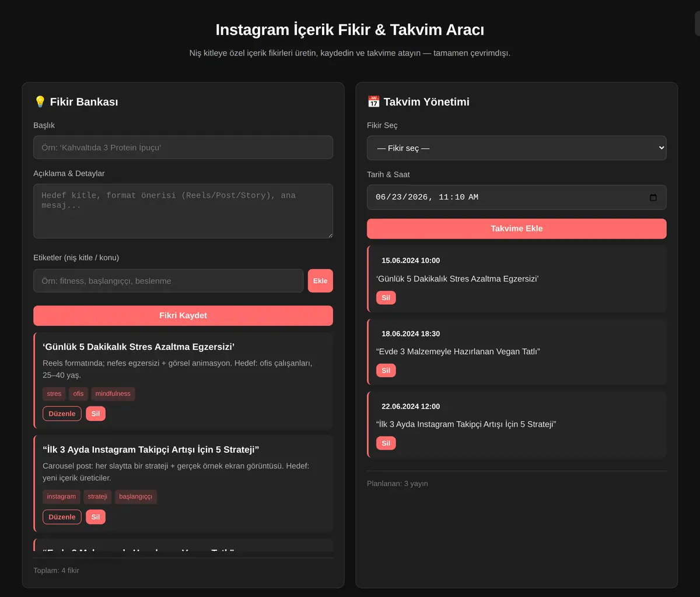Remove the 18.06.2024 18:30 scheduled entry
The width and height of the screenshot is (700, 597).
[386, 370]
